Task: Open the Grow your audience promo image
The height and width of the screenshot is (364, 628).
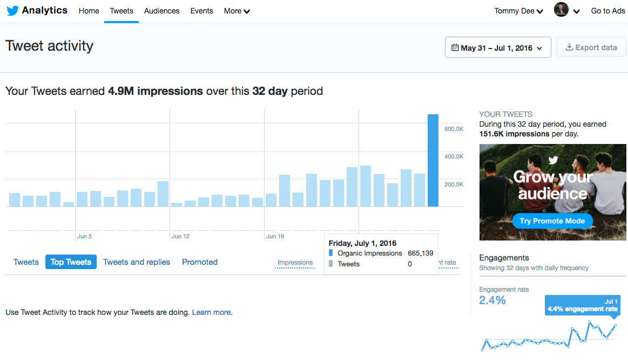Action: click(553, 192)
